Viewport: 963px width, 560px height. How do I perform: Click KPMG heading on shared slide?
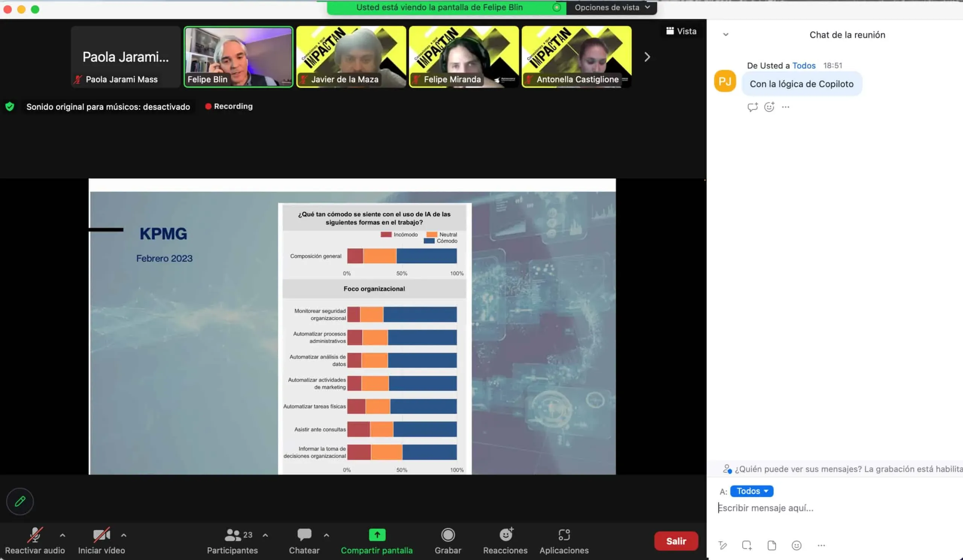163,234
